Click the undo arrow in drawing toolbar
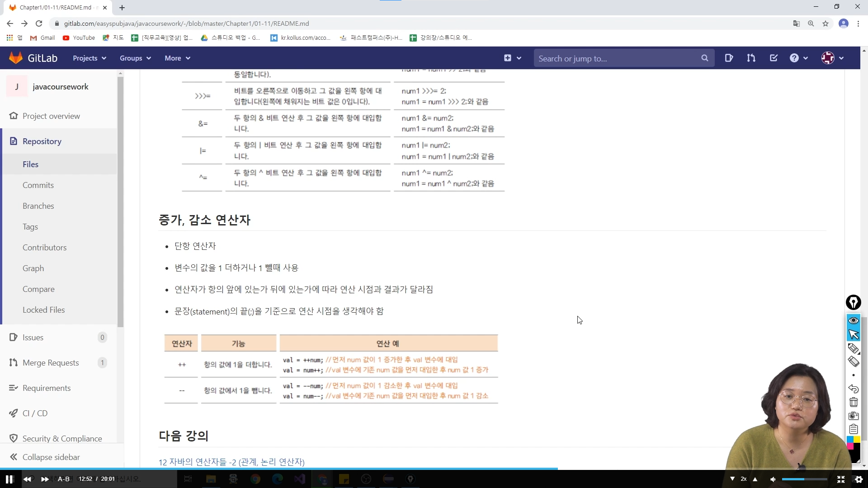 (x=854, y=389)
